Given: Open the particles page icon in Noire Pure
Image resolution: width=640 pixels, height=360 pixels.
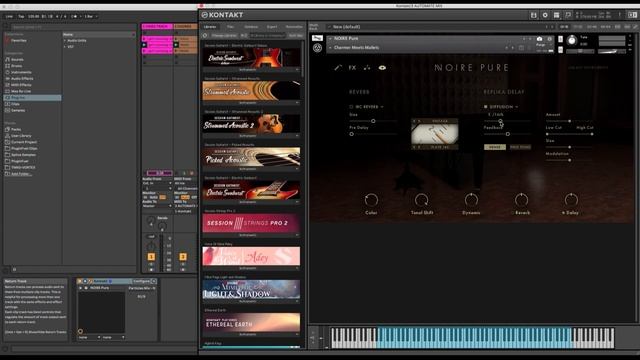Looking at the screenshot, I should point(367,68).
